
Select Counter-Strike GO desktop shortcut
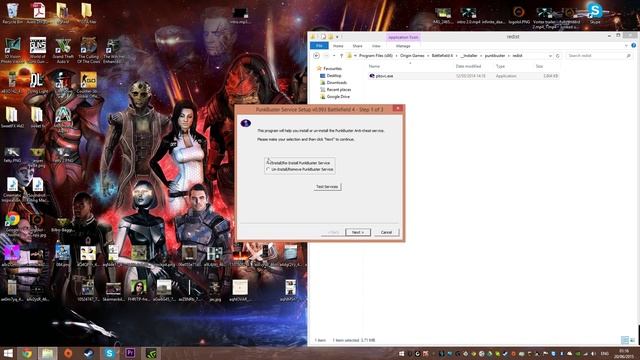88,83
